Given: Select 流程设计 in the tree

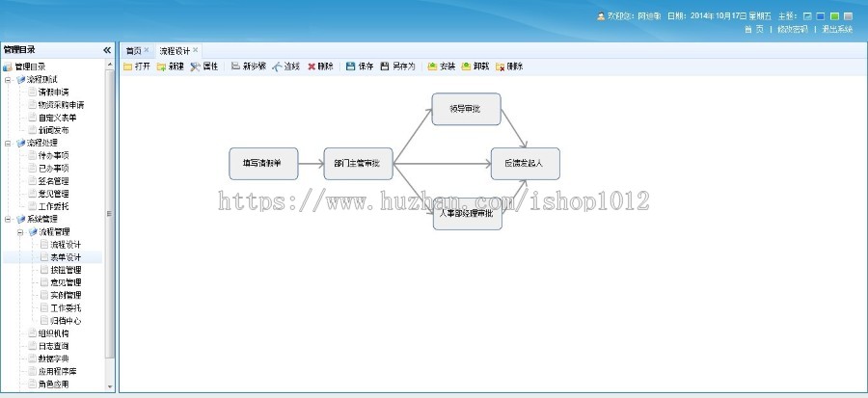Looking at the screenshot, I should [66, 245].
